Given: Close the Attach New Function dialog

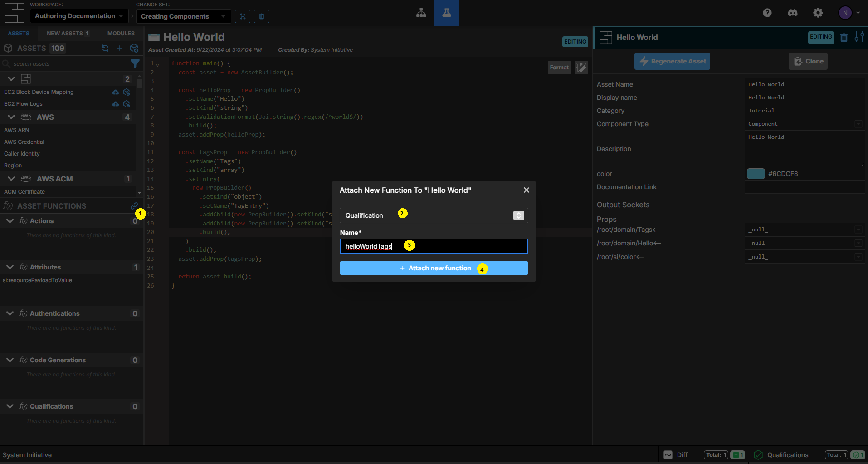Looking at the screenshot, I should coord(527,190).
